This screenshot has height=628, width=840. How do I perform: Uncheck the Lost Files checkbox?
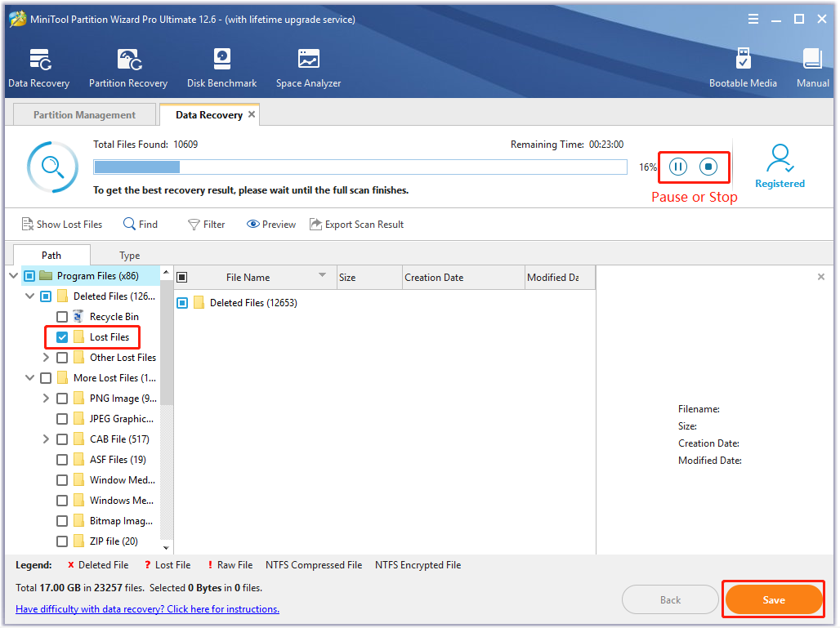(x=62, y=336)
